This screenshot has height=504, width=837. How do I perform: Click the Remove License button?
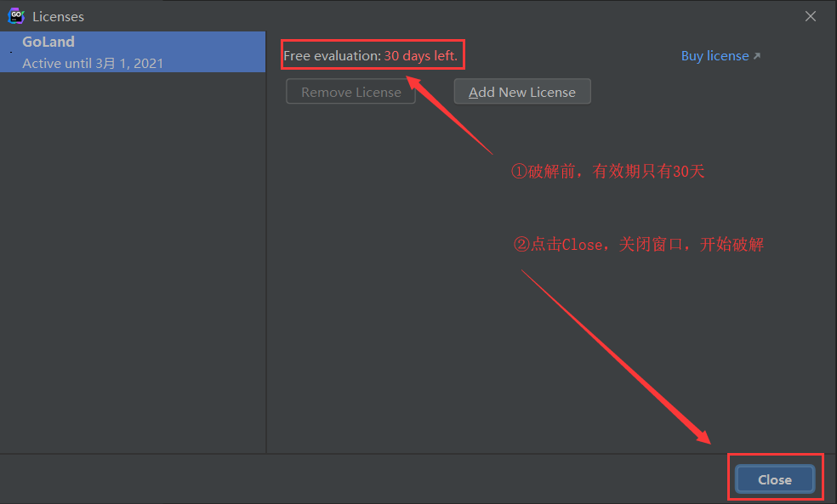(x=350, y=91)
